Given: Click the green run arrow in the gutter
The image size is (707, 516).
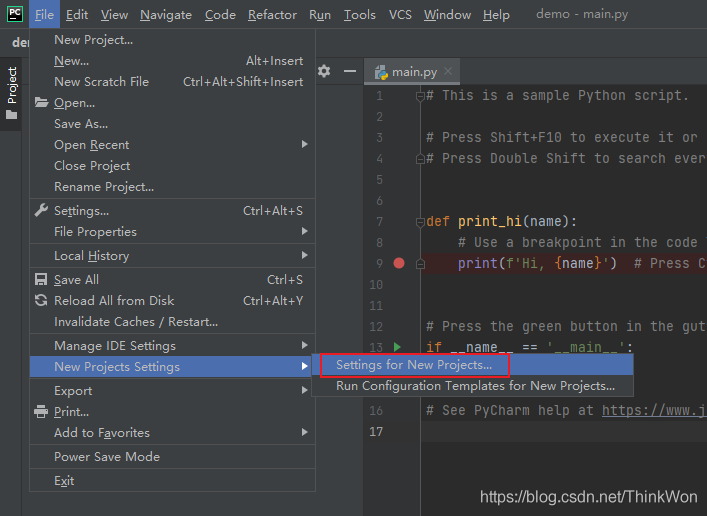Looking at the screenshot, I should [398, 347].
